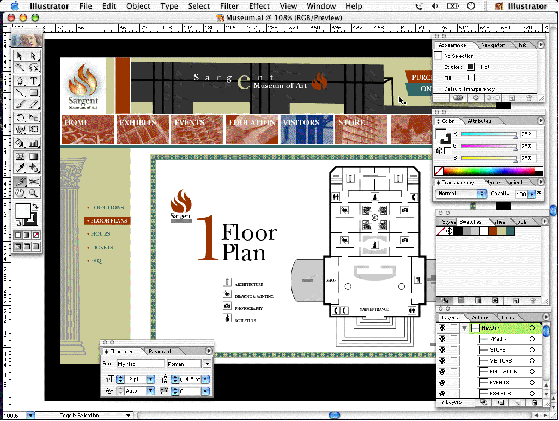Set toolbox paint to None

[x=36, y=235]
